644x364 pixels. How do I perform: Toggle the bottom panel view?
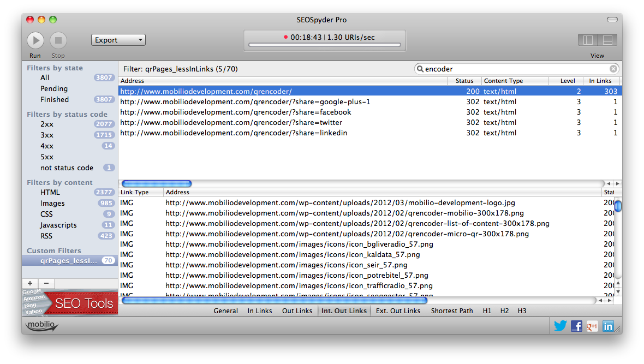[607, 40]
